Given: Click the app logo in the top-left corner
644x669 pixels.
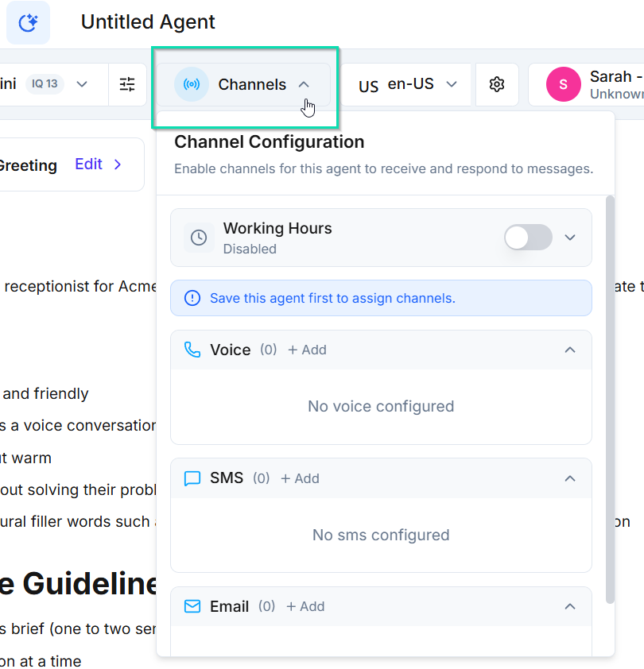Looking at the screenshot, I should coord(28,22).
